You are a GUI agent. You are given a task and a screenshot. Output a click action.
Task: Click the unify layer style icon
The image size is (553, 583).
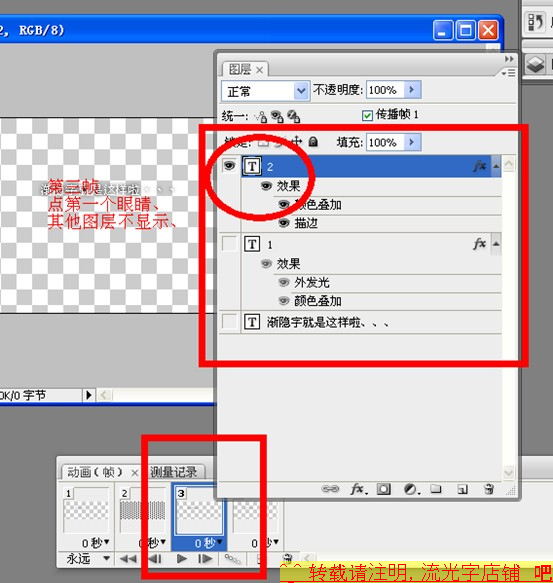point(294,116)
